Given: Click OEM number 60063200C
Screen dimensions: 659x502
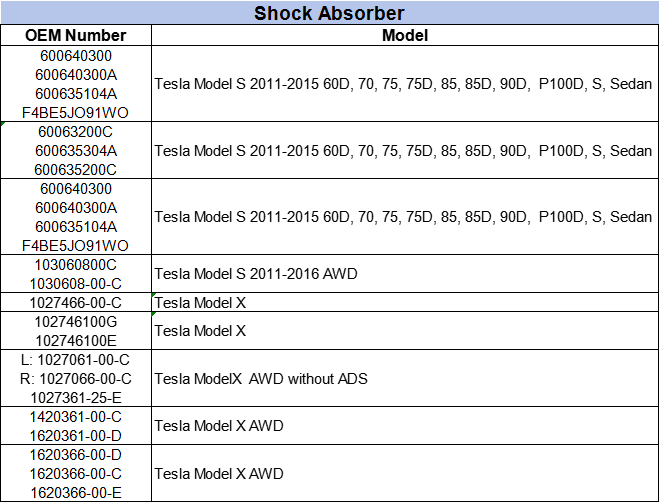Looking at the screenshot, I should point(75,132).
